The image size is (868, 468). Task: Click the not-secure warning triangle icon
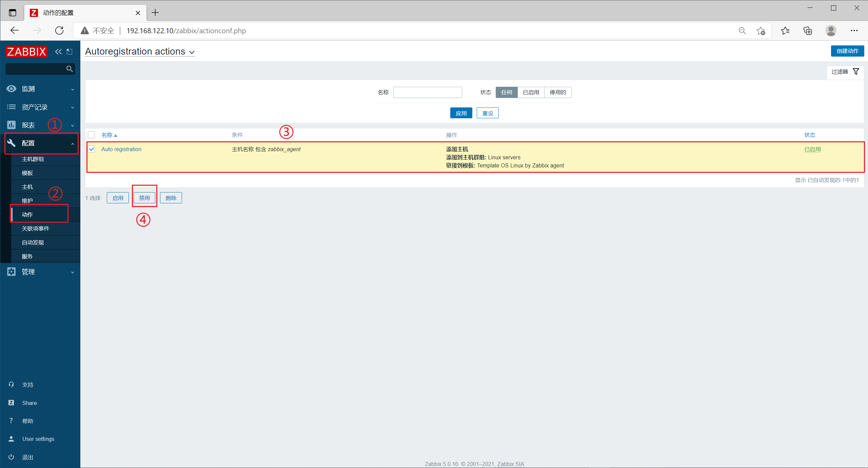(x=84, y=31)
